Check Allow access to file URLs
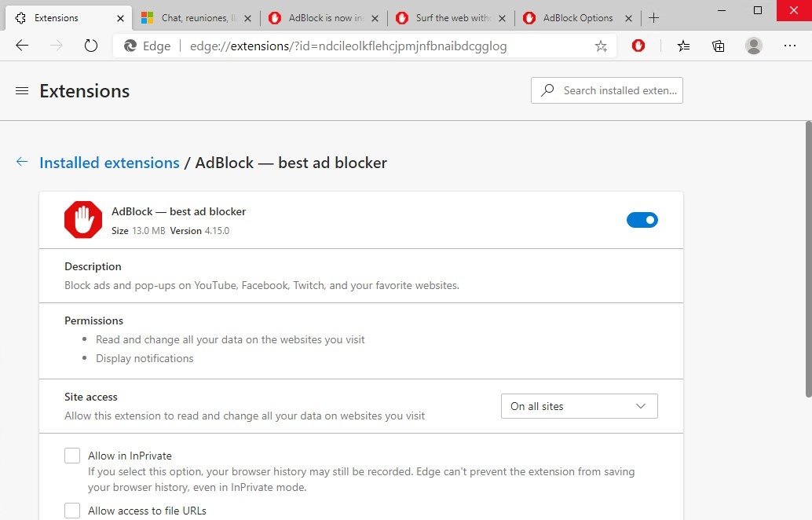The height and width of the screenshot is (520, 812). tap(72, 510)
